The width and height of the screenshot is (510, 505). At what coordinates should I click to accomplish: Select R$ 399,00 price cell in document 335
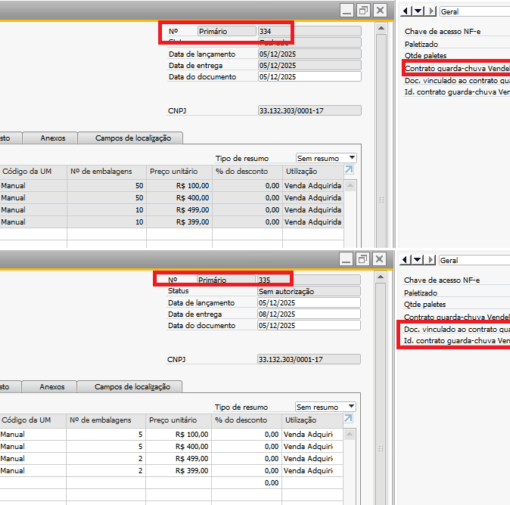(179, 471)
